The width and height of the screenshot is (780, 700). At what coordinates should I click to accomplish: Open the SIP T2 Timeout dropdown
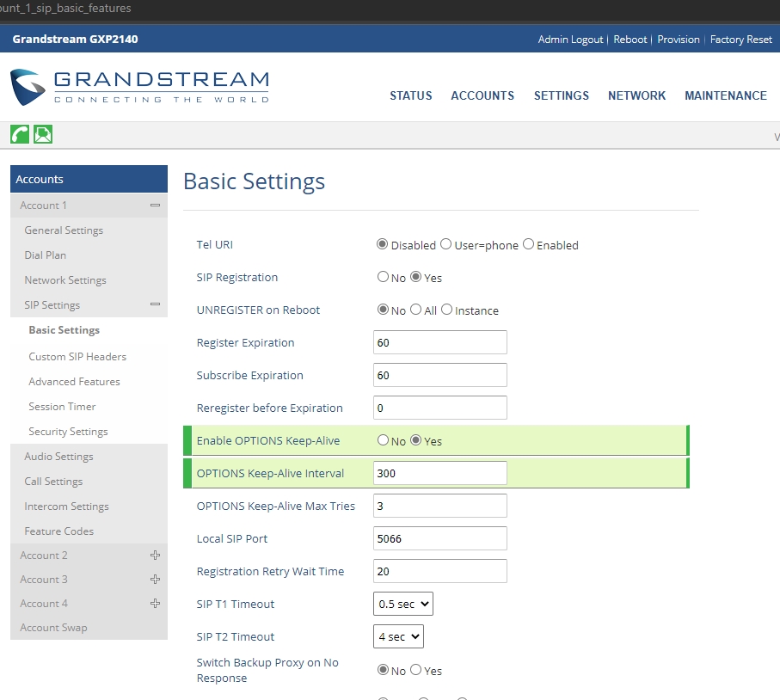pos(399,637)
